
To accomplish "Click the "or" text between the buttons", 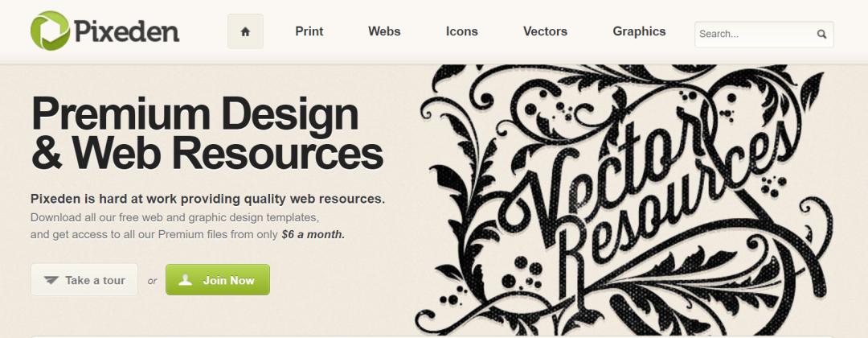I will 152,281.
